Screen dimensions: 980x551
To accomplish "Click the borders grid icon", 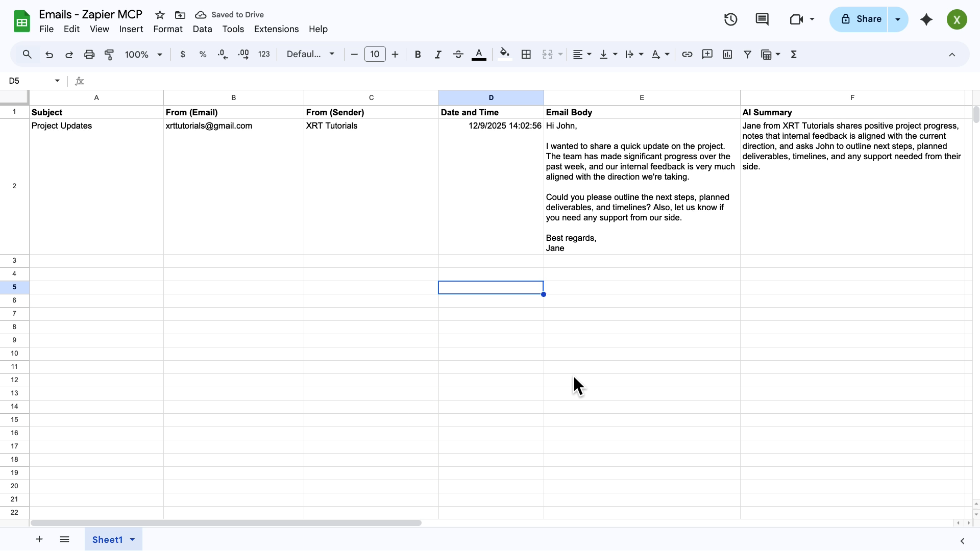I will point(526,55).
